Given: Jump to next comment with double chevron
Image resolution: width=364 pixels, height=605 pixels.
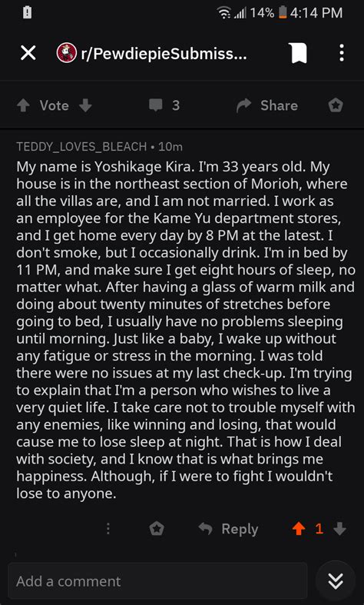Looking at the screenshot, I should 335,580.
